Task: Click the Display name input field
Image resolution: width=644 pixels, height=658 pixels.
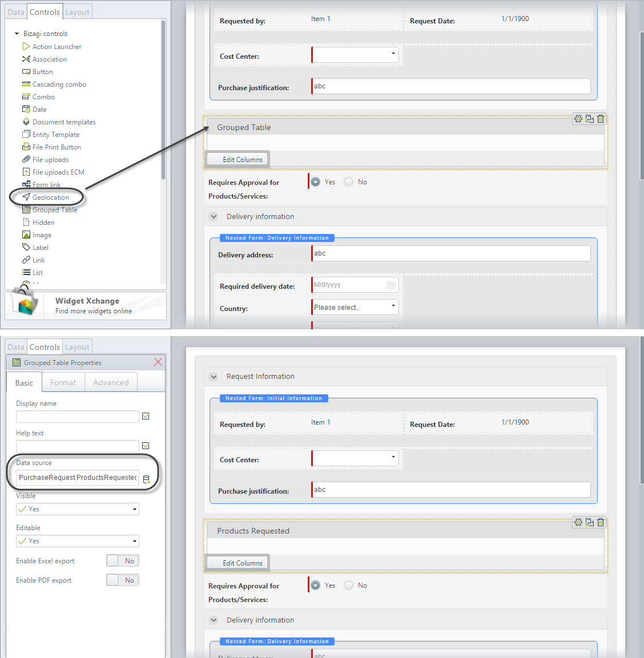Action: [78, 416]
